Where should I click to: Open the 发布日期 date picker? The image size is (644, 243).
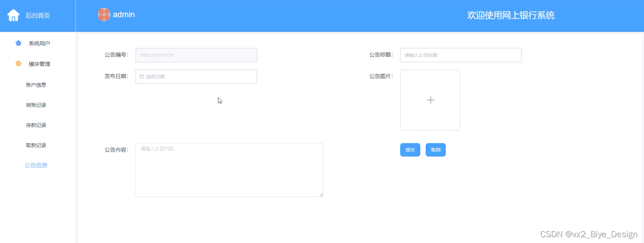196,77
